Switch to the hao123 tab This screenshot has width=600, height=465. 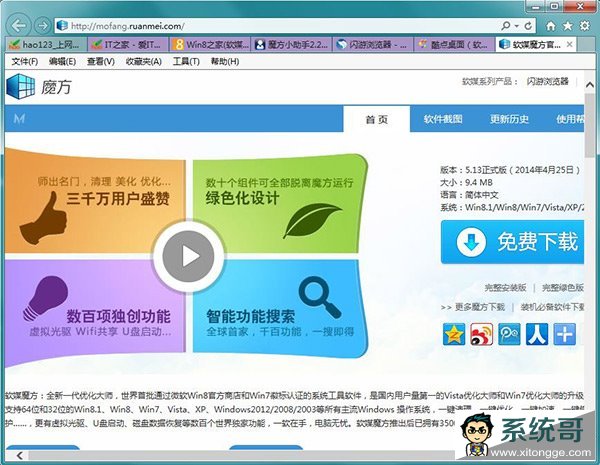(46, 44)
